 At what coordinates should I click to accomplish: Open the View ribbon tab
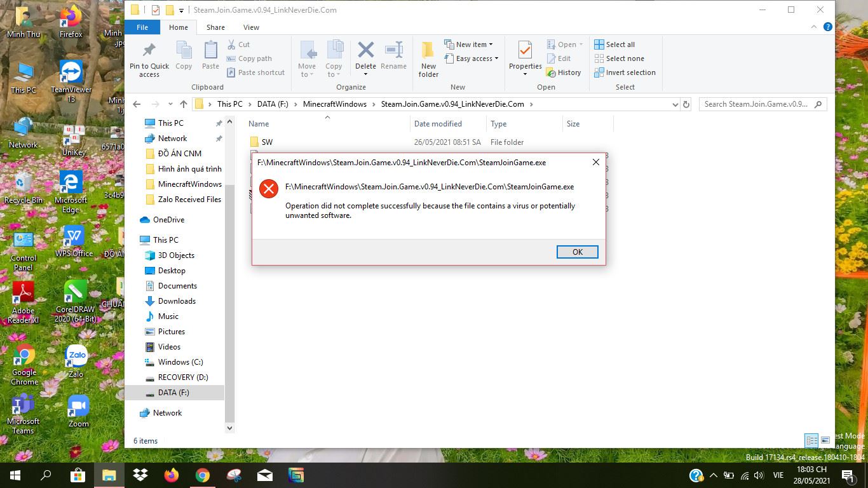251,27
